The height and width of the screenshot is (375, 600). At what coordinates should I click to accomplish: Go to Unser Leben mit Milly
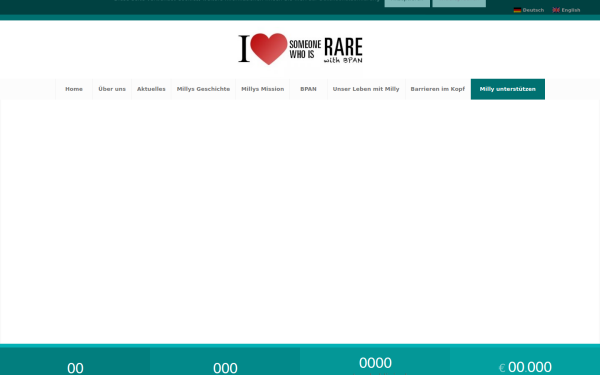[366, 89]
